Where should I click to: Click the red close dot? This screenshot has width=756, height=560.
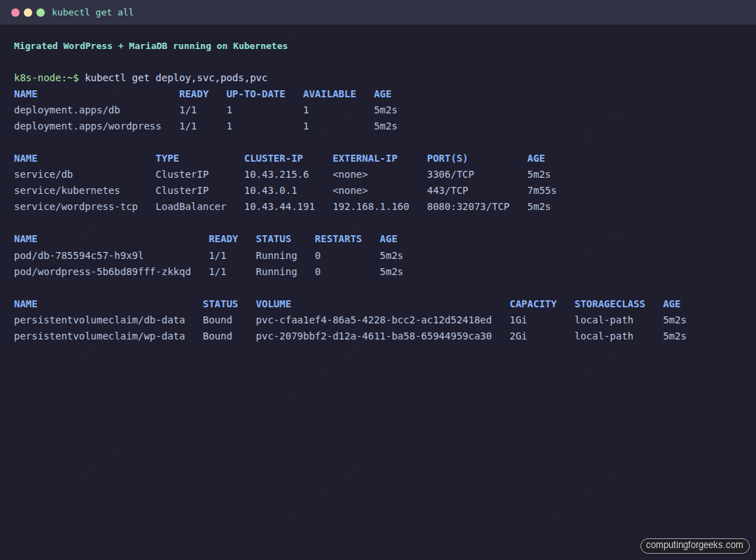tap(15, 13)
